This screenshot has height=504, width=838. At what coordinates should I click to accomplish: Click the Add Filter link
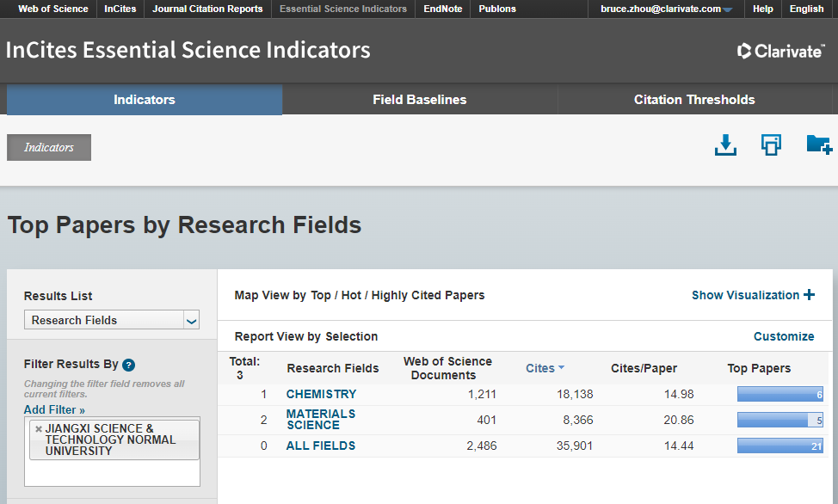(x=54, y=410)
